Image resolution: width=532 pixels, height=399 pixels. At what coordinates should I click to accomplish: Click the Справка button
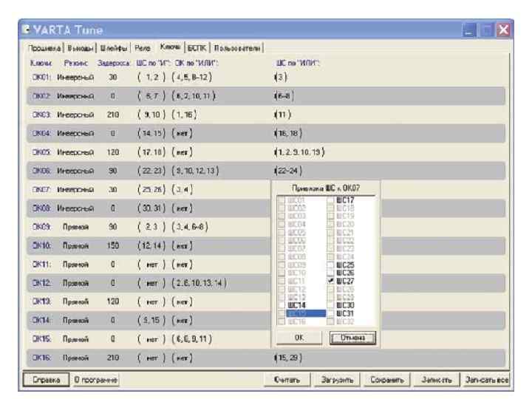tap(46, 380)
